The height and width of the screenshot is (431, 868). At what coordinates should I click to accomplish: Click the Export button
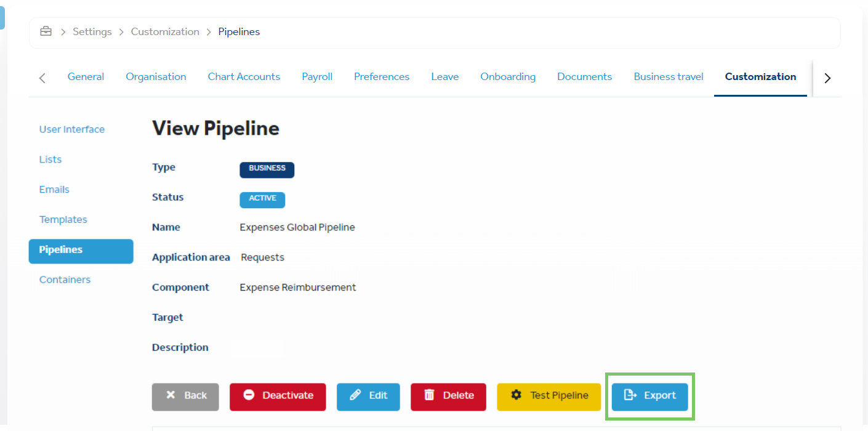649,396
